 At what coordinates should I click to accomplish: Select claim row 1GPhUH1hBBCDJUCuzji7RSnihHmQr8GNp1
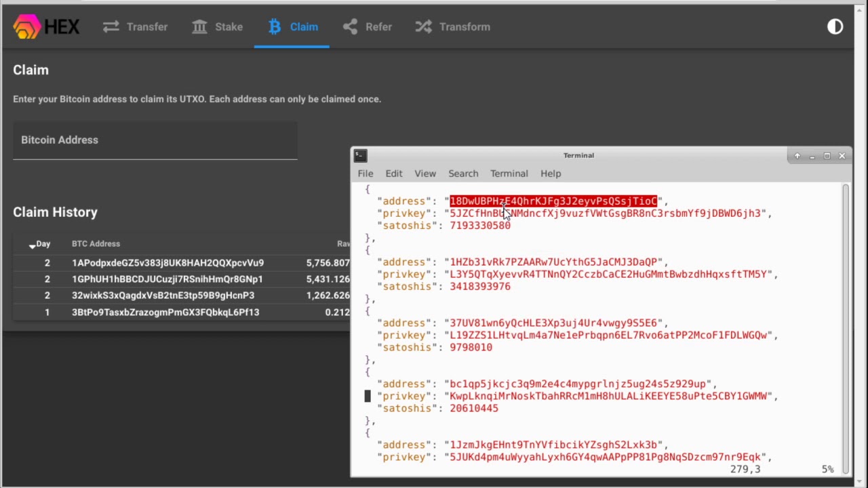point(182,279)
